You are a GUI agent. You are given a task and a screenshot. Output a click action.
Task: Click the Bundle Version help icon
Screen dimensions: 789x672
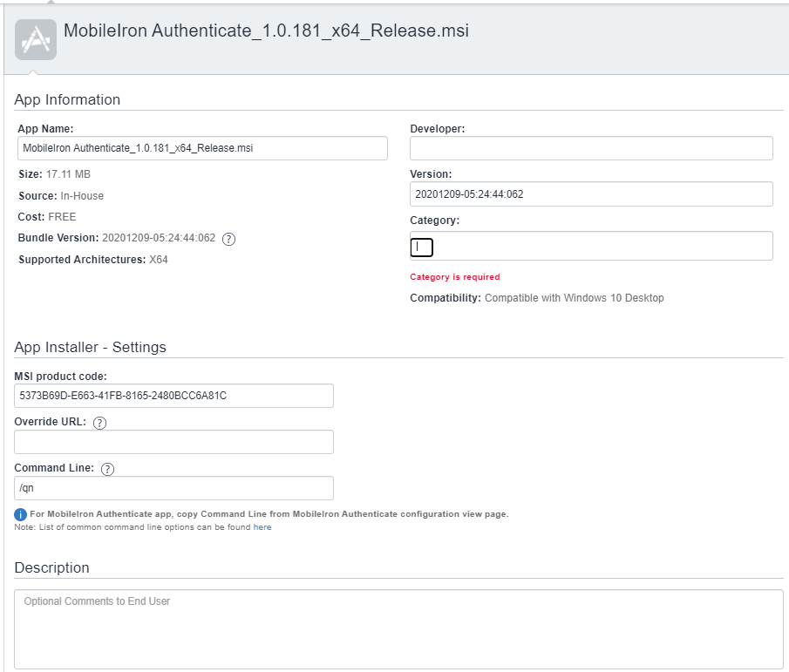[x=229, y=240]
